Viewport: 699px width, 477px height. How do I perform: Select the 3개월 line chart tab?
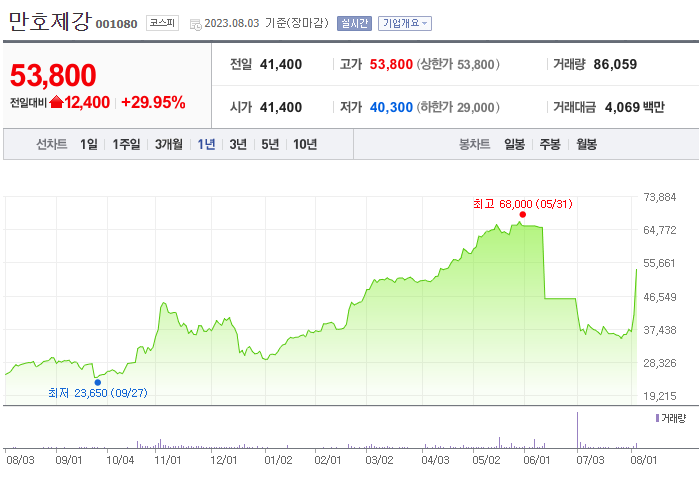tap(169, 144)
